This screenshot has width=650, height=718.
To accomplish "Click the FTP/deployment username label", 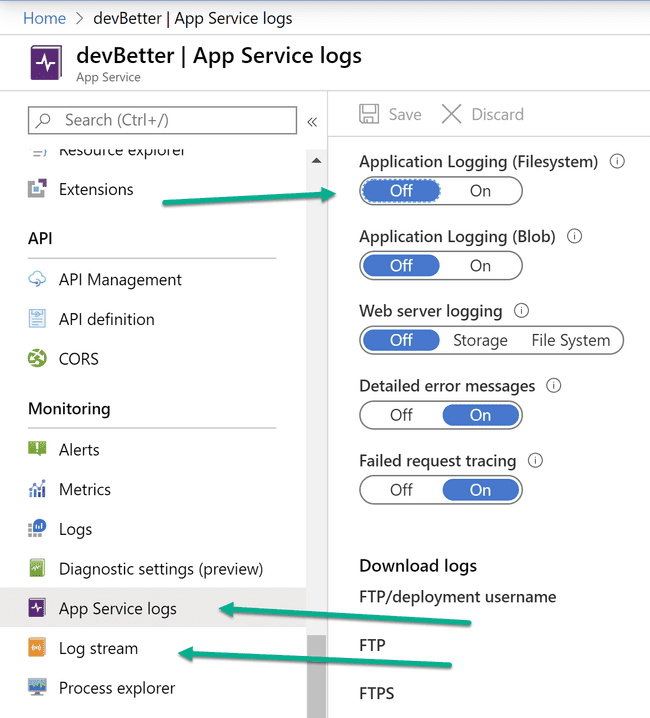I will pyautogui.click(x=458, y=597).
